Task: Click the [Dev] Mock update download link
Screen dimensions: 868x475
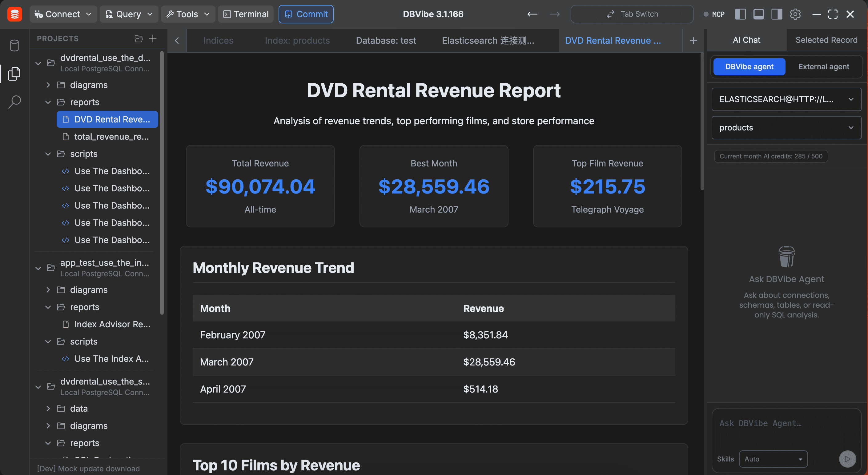Action: 88,468
